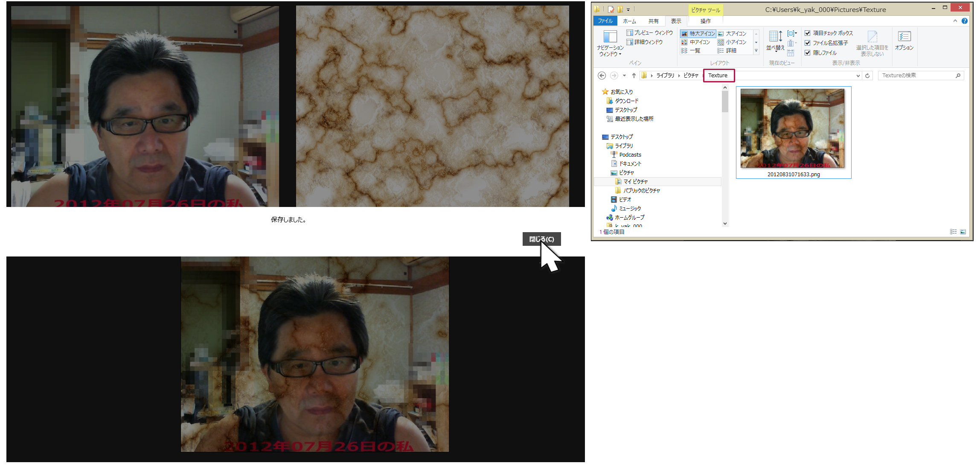This screenshot has height=469, width=980.
Task: Click the オプション folder options icon
Action: pos(904,41)
